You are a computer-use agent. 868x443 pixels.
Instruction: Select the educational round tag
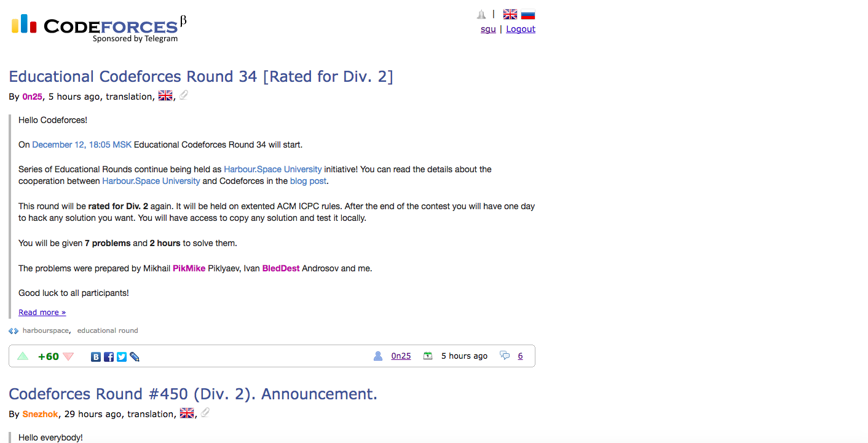(108, 331)
